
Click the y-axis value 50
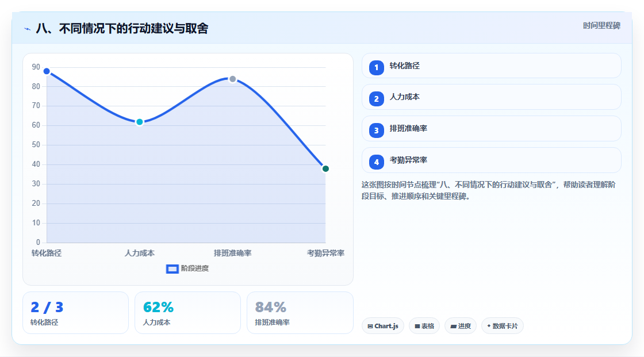click(x=36, y=145)
